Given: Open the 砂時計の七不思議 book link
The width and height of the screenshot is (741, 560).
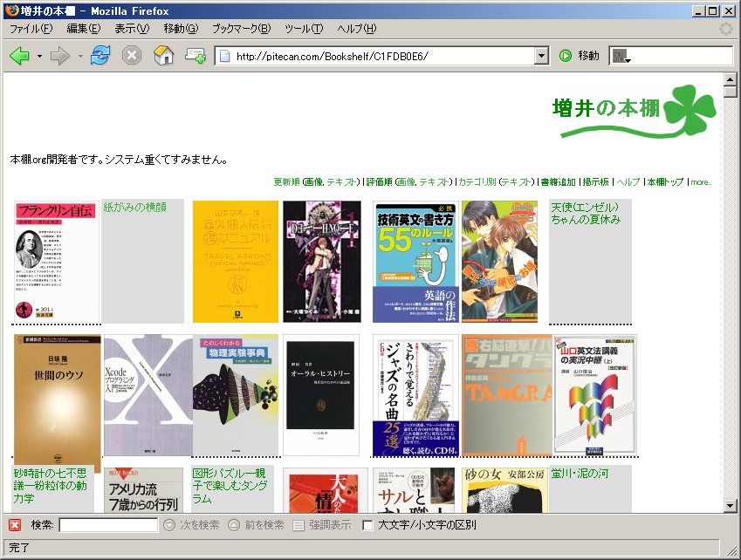Looking at the screenshot, I should 50,485.
